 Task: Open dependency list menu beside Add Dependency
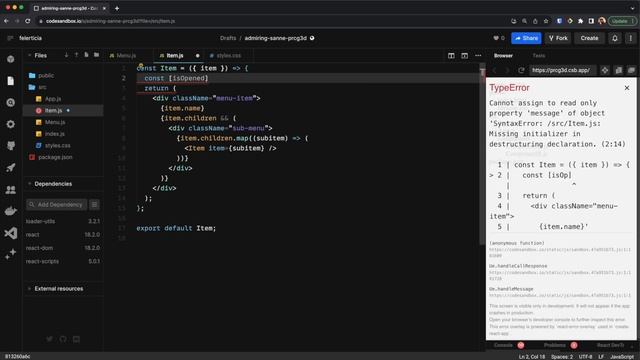[x=94, y=204]
